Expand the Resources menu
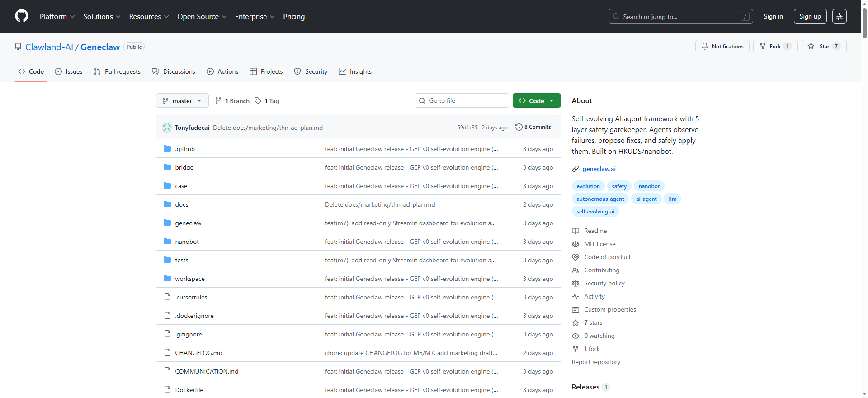This screenshot has width=868, height=398. coord(149,16)
